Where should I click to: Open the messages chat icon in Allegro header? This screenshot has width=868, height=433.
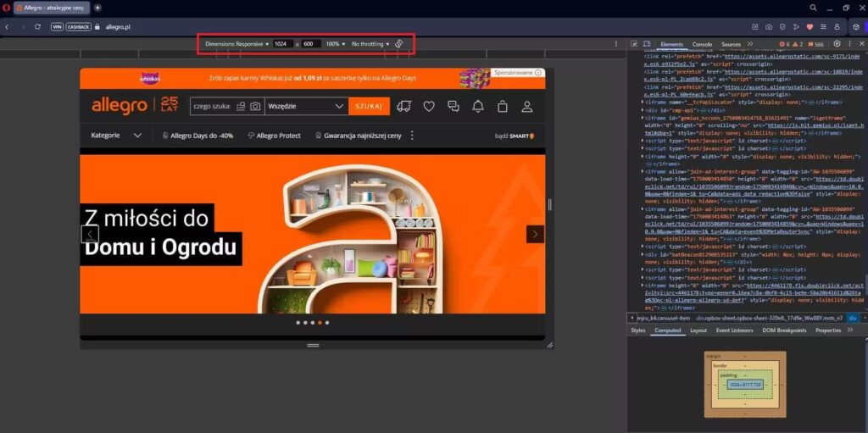(453, 106)
